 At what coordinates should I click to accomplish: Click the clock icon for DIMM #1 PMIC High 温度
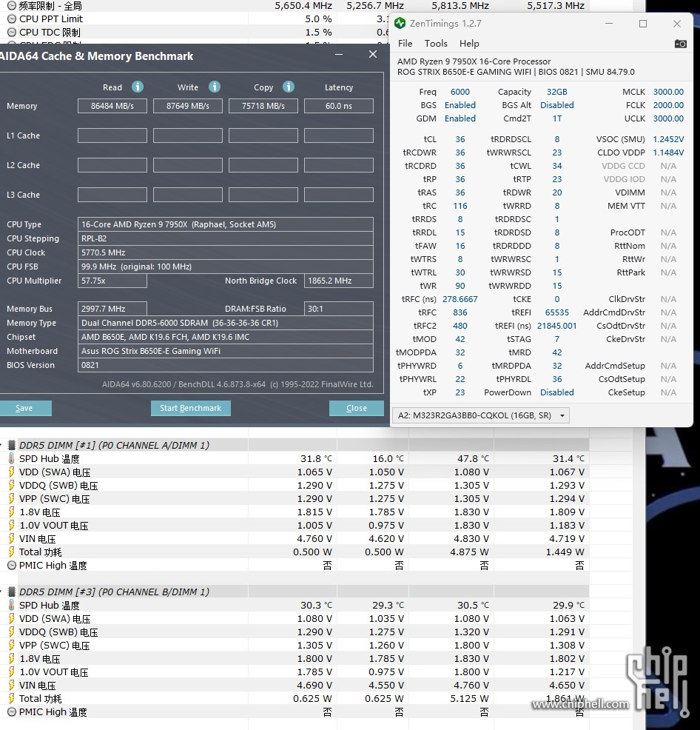(12, 566)
